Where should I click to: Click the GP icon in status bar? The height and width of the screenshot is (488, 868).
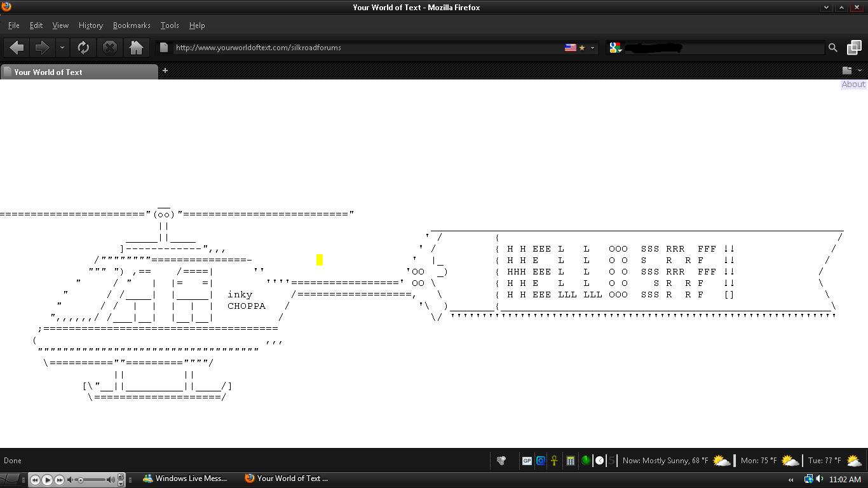(x=526, y=461)
